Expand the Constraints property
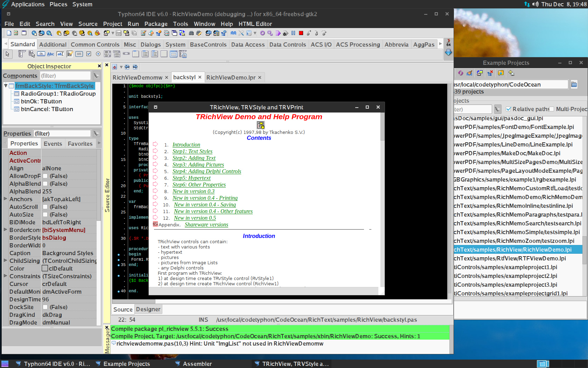Image resolution: width=588 pixels, height=368 pixels. tap(6, 276)
